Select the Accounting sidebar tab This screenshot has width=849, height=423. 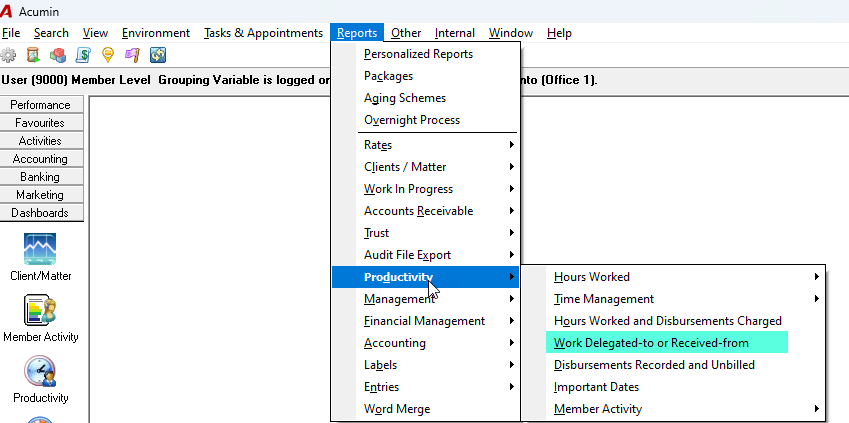[x=42, y=159]
